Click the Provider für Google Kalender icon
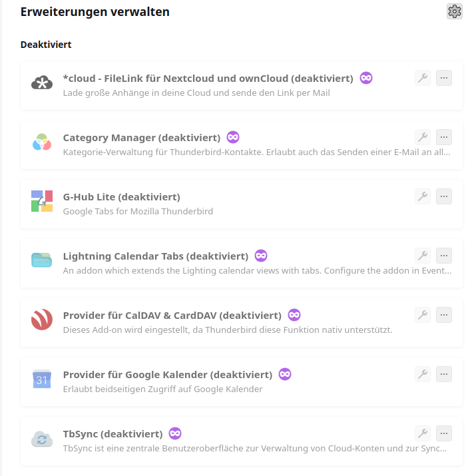The image size is (474, 476). [x=42, y=379]
